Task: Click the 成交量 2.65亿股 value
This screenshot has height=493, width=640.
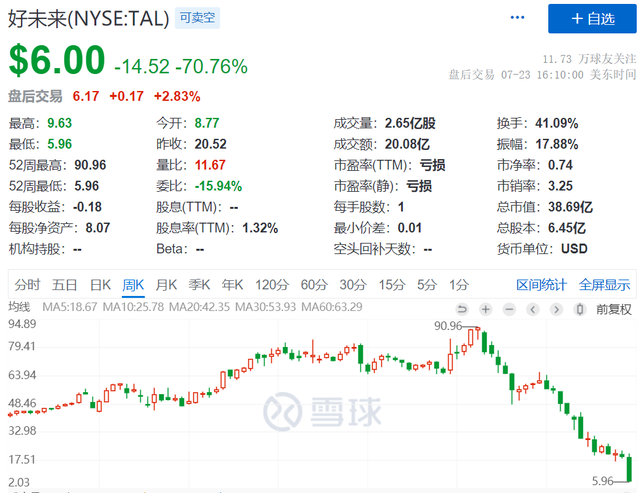Action: tap(410, 123)
